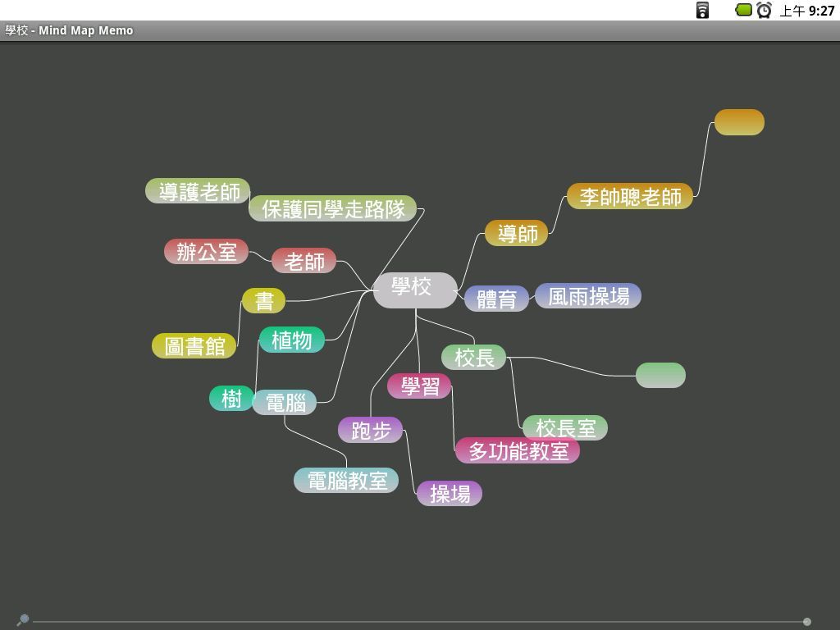Tap the 保護同學走路隊 node
The image size is (840, 630).
(333, 209)
